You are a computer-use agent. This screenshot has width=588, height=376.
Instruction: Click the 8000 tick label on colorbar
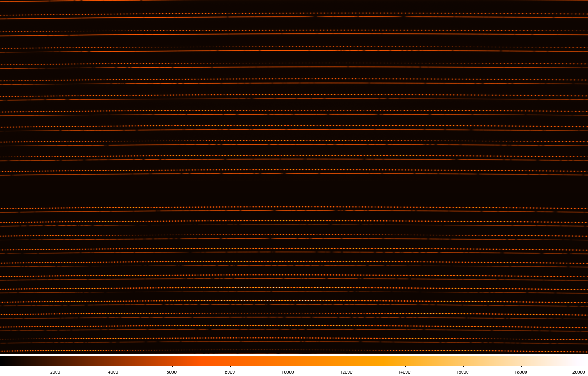[x=230, y=372]
